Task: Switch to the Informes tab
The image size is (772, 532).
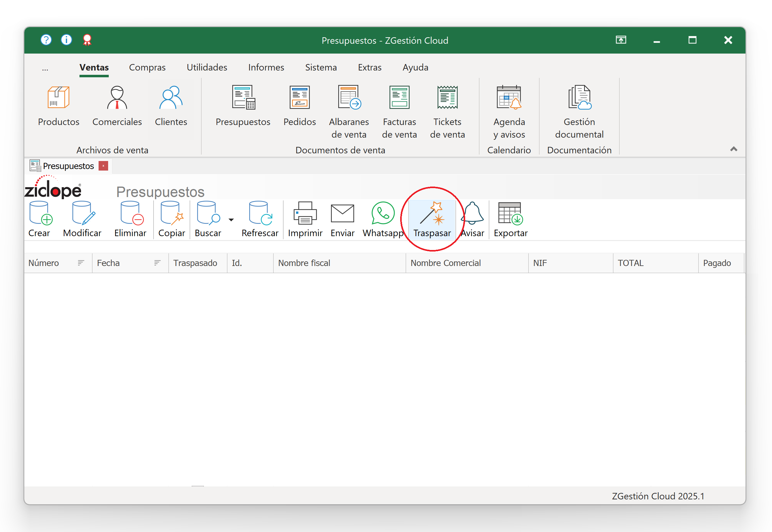Action: 266,68
